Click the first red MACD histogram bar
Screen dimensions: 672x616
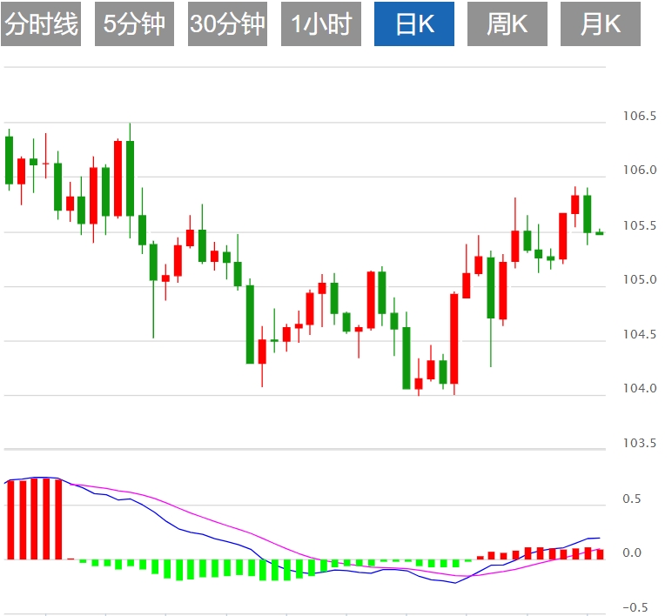[11, 520]
